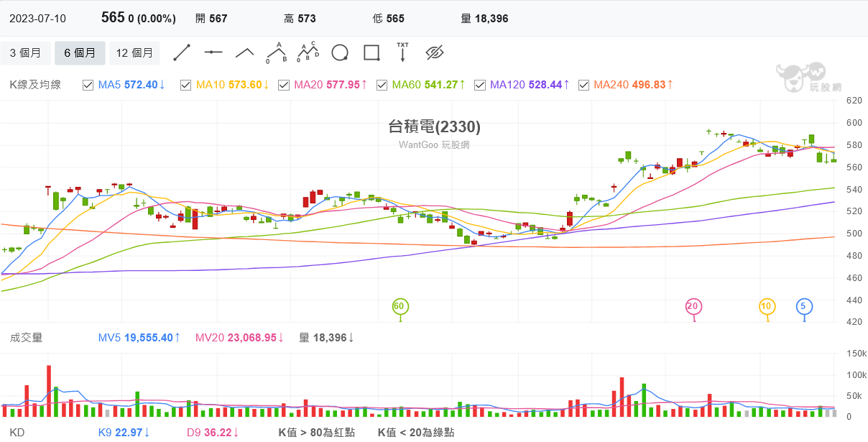
Task: Uncheck the MA240 moving average checkbox
Action: pyautogui.click(x=583, y=85)
